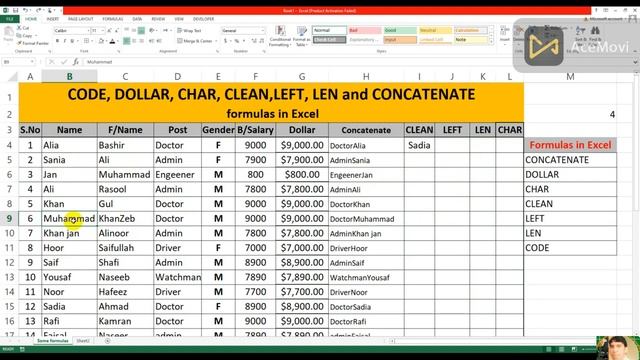The height and width of the screenshot is (360, 640).
Task: Toggle Bold formatting
Action: tap(58, 41)
